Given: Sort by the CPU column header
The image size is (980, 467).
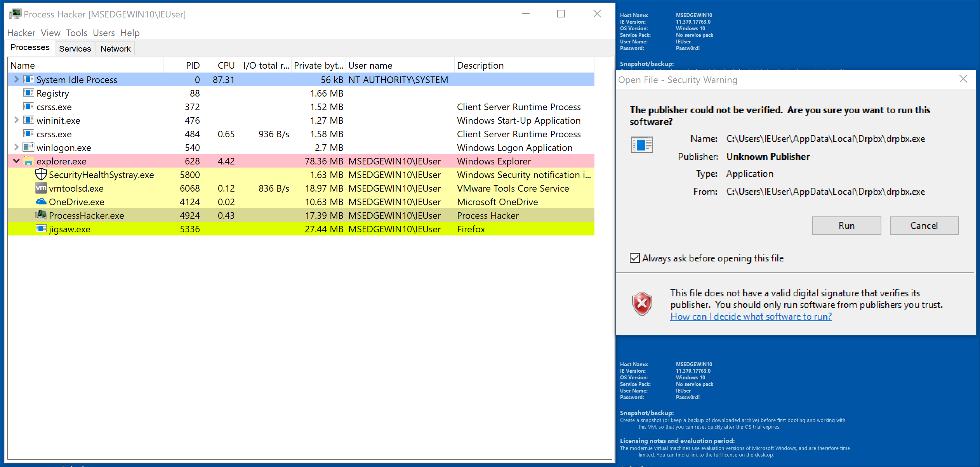Looking at the screenshot, I should 220,66.
